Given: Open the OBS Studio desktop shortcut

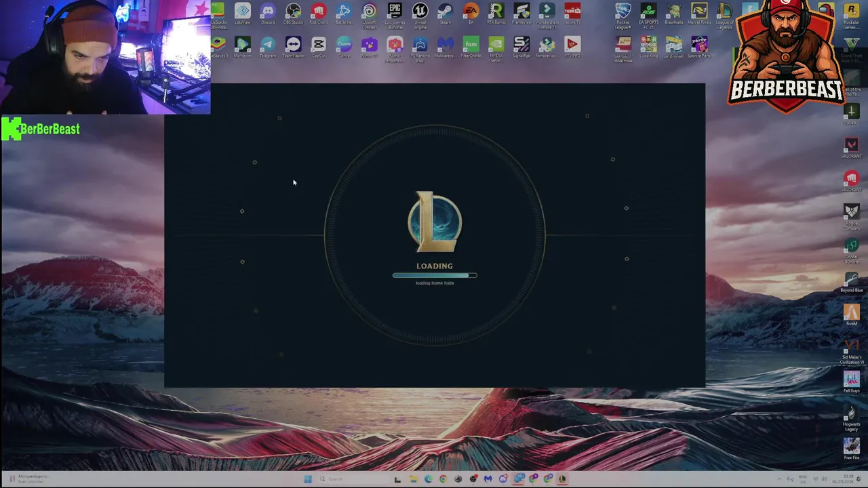Looking at the screenshot, I should tap(293, 14).
